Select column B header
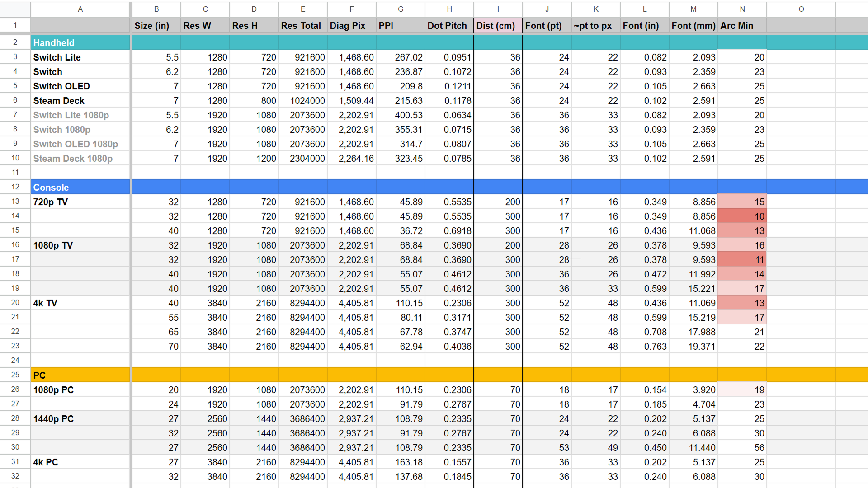 [x=156, y=9]
